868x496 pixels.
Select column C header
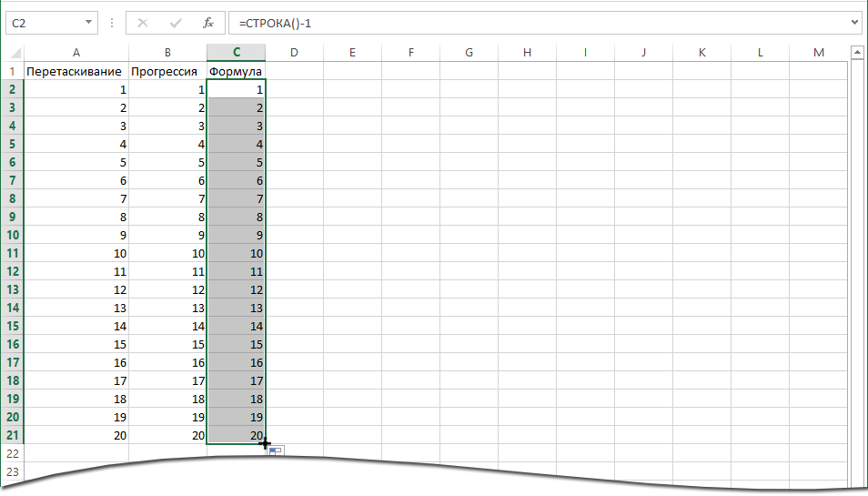(x=237, y=53)
